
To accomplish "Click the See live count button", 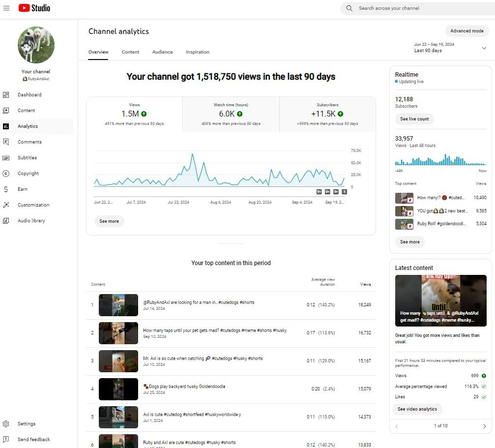I will coord(414,119).
